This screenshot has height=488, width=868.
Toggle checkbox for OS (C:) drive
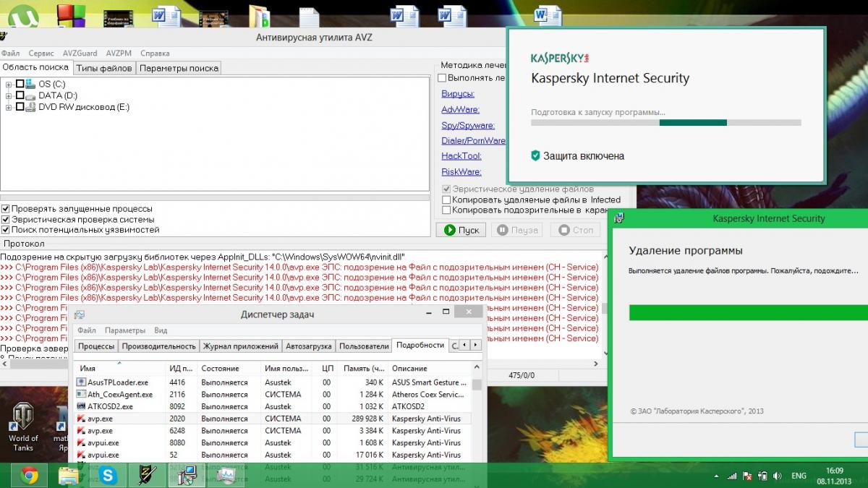pyautogui.click(x=20, y=85)
